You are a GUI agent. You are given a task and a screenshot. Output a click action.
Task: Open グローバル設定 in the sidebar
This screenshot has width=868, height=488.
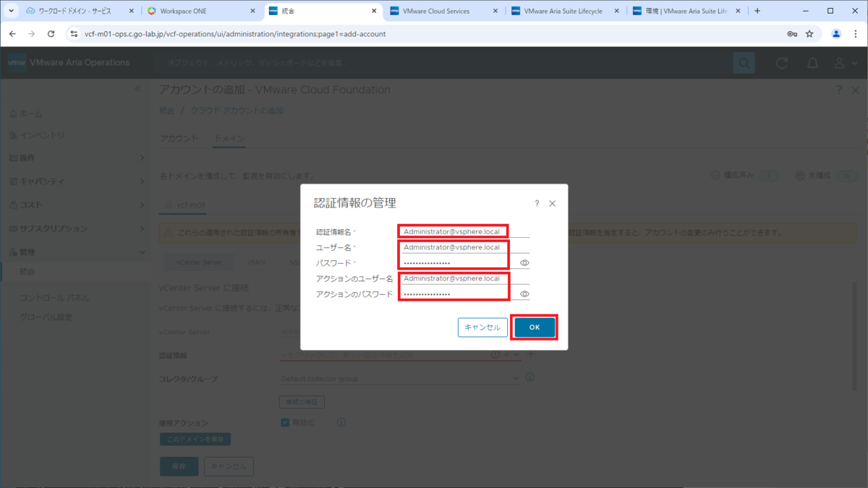click(x=46, y=317)
